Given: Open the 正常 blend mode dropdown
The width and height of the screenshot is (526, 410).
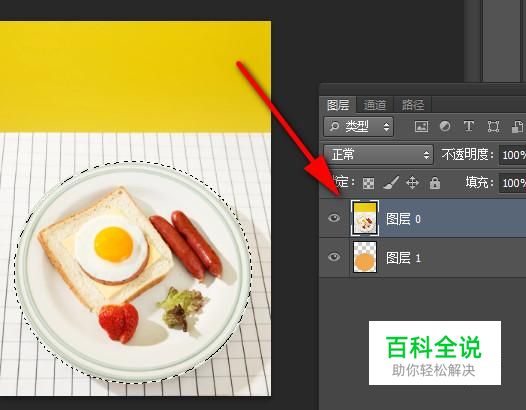Looking at the screenshot, I should [378, 155].
